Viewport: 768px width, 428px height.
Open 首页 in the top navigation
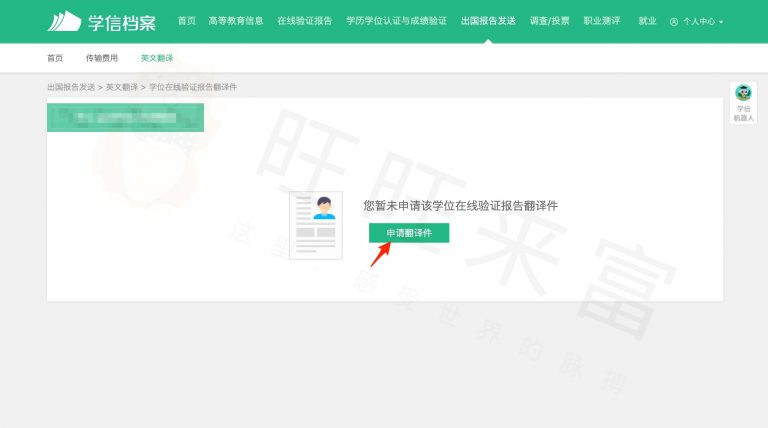point(186,21)
